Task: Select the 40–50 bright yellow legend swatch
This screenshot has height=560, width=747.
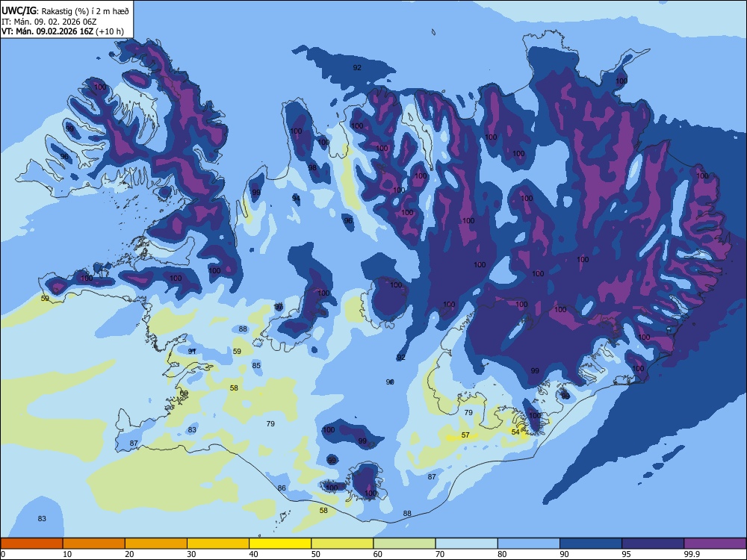Action: pyautogui.click(x=280, y=544)
